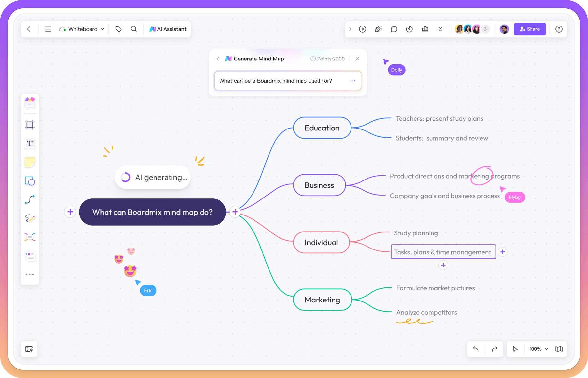
Task: Undo the last action
Action: pyautogui.click(x=476, y=349)
